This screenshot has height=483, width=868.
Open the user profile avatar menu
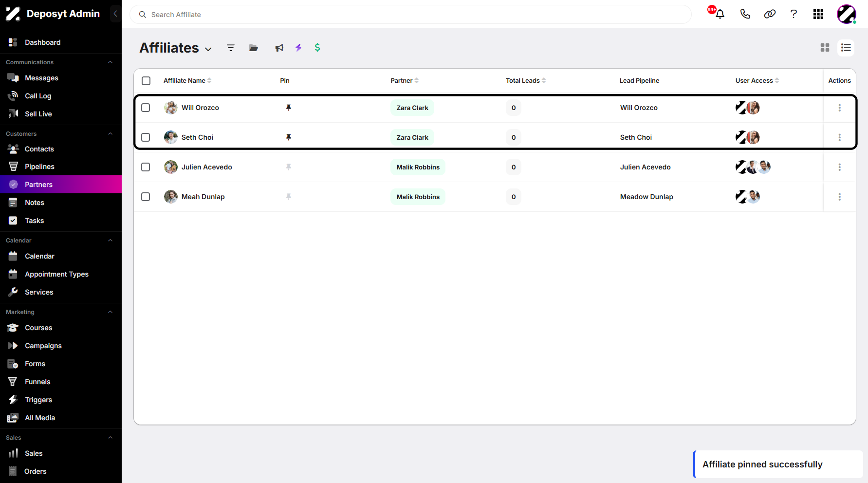point(847,14)
